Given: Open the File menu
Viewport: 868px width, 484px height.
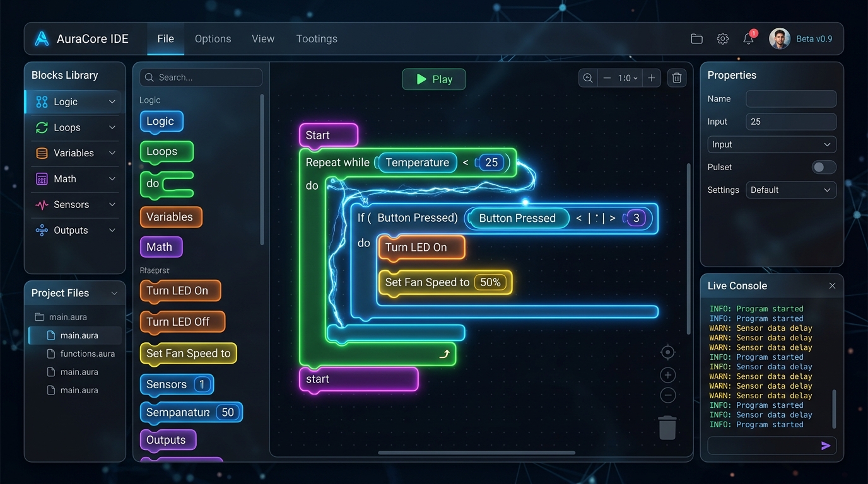Looking at the screenshot, I should coord(166,38).
